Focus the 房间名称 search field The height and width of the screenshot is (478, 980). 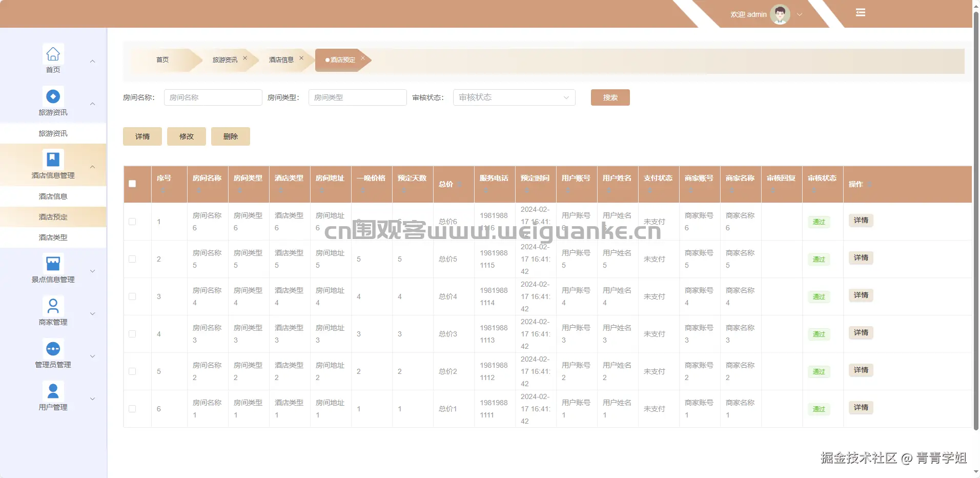(x=213, y=97)
